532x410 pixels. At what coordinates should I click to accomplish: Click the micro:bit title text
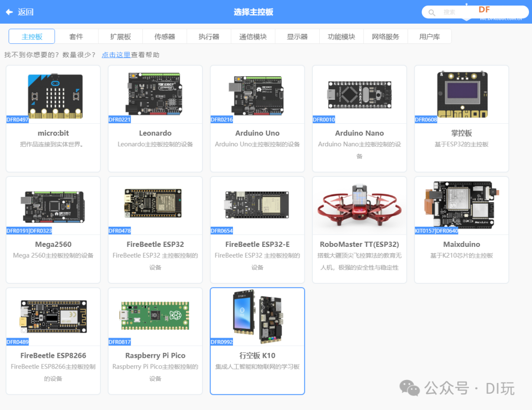pyautogui.click(x=53, y=133)
